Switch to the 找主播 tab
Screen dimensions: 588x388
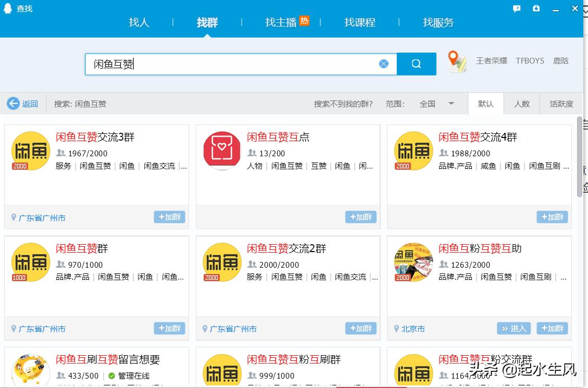281,22
